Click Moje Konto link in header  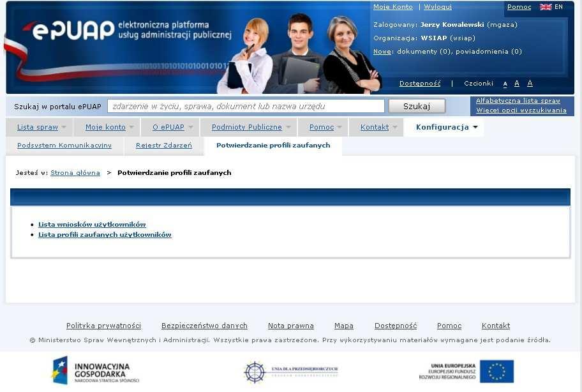pos(392,7)
